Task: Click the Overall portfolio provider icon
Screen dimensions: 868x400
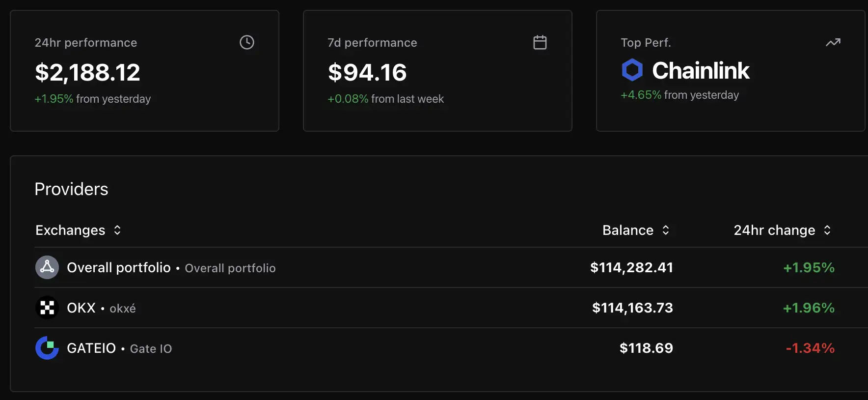Action: pyautogui.click(x=47, y=267)
